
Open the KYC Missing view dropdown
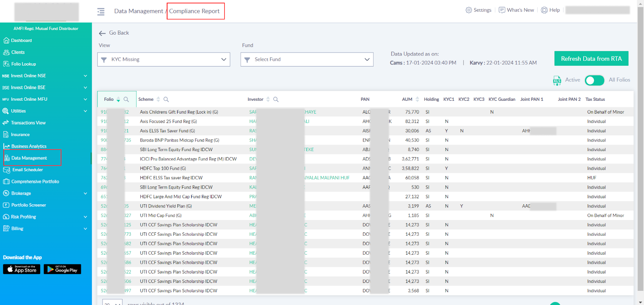point(164,60)
